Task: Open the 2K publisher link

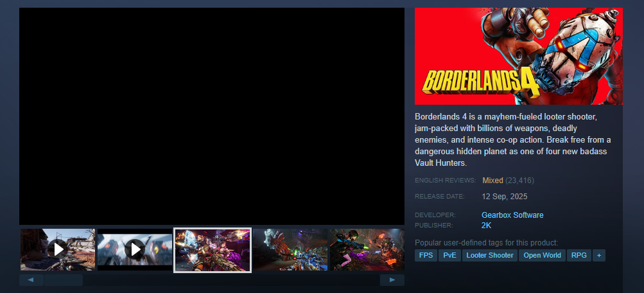Action: [487, 226]
